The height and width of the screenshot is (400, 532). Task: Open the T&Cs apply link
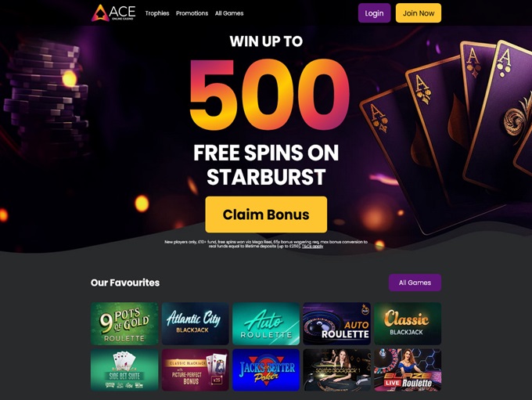click(x=312, y=246)
